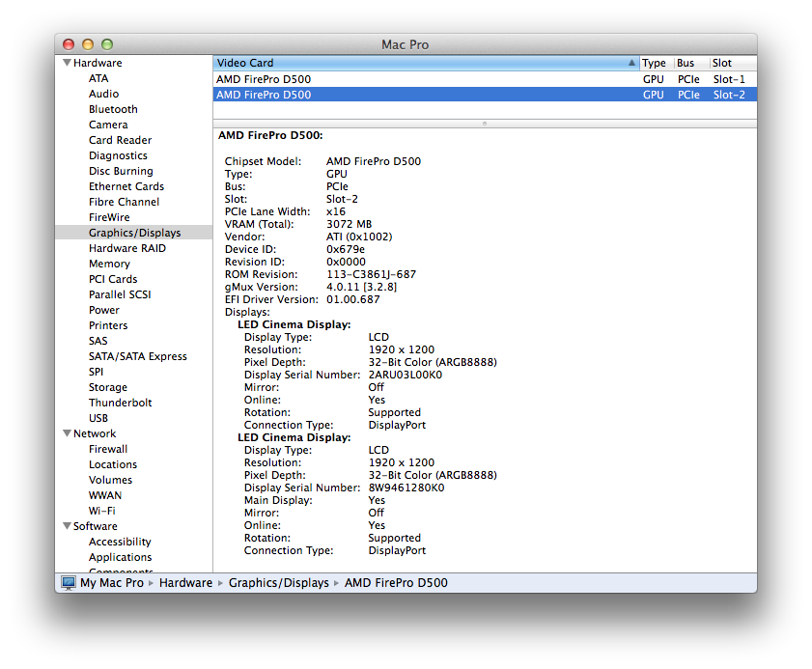812x669 pixels.
Task: Click the My Mac Pro computer icon
Action: (x=69, y=583)
